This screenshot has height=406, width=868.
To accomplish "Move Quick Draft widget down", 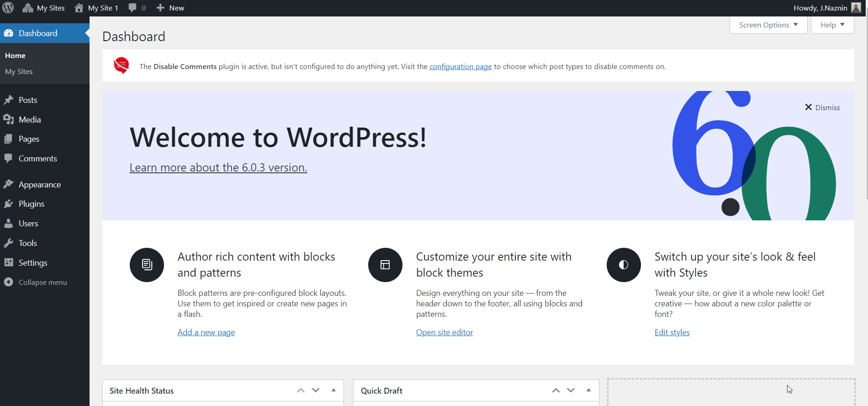I will 571,390.
